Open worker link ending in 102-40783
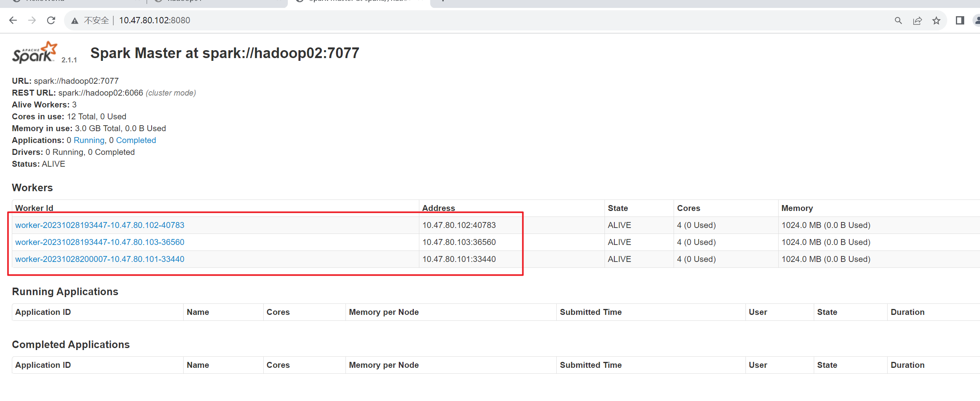The width and height of the screenshot is (980, 401). tap(100, 225)
